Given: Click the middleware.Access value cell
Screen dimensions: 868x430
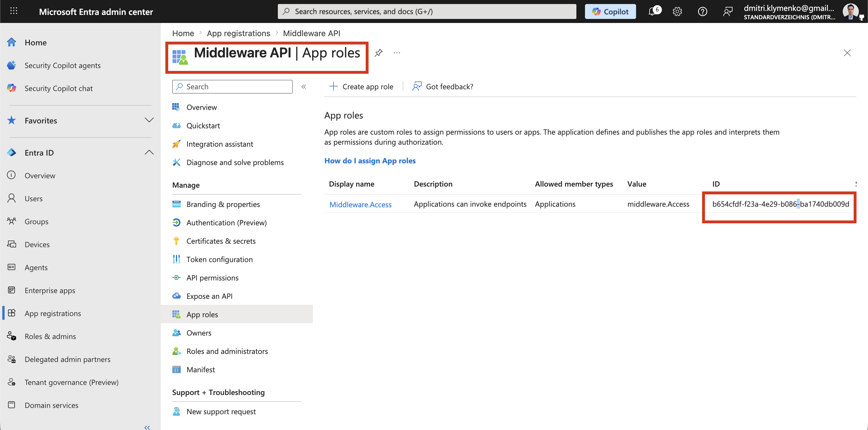Looking at the screenshot, I should 658,204.
